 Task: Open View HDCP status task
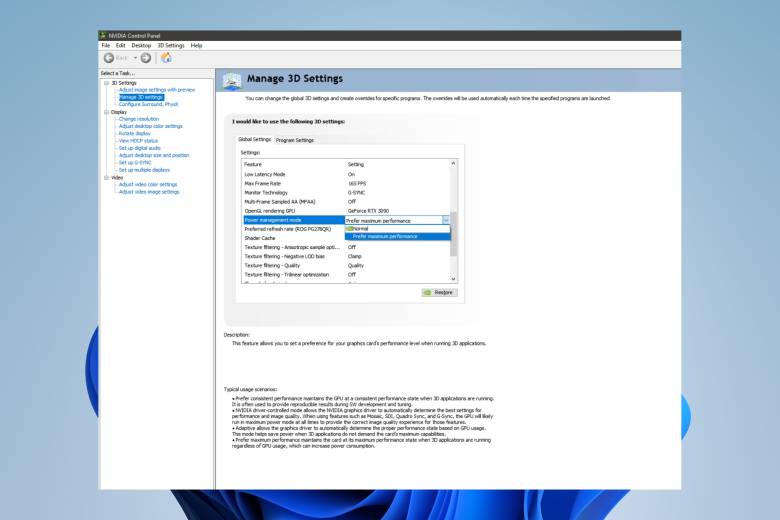click(138, 141)
